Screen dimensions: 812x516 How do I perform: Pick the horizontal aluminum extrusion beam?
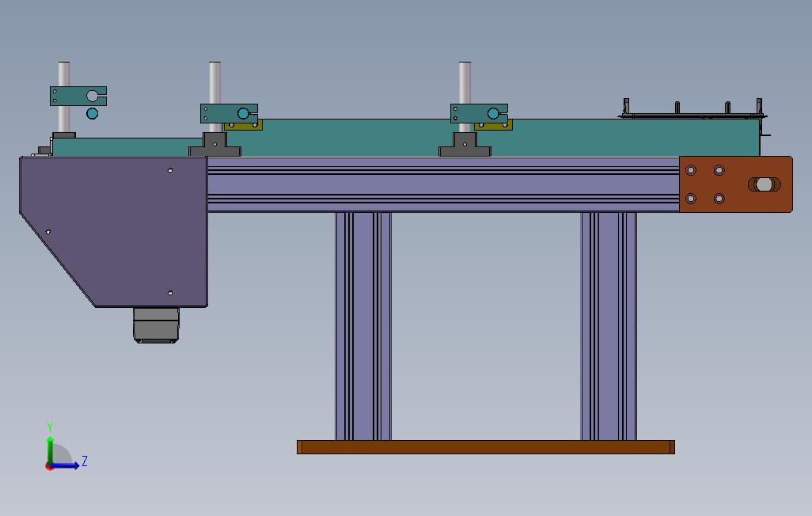point(443,184)
